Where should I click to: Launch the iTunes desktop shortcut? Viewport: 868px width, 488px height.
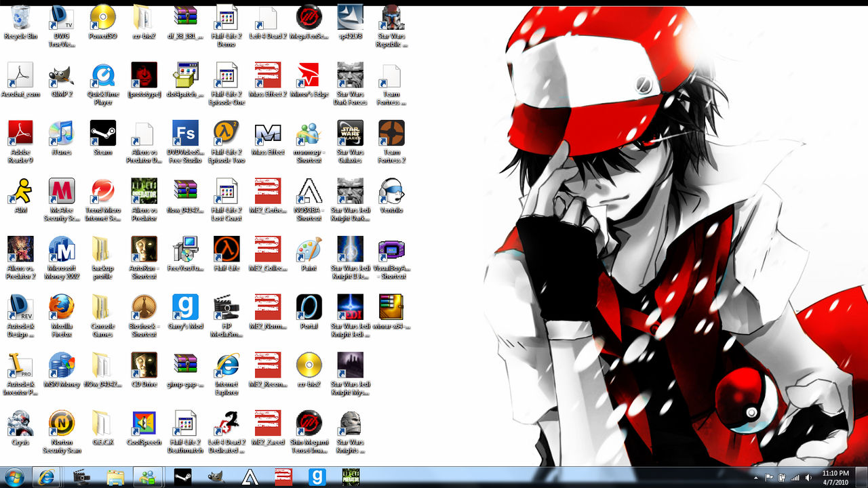(62, 138)
